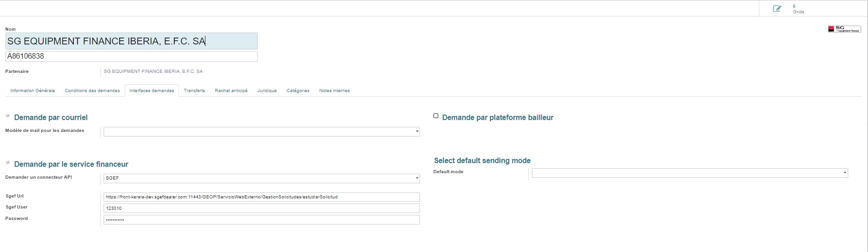Go to the Rachat anticipé tab
The height and width of the screenshot is (252, 868).
point(231,91)
